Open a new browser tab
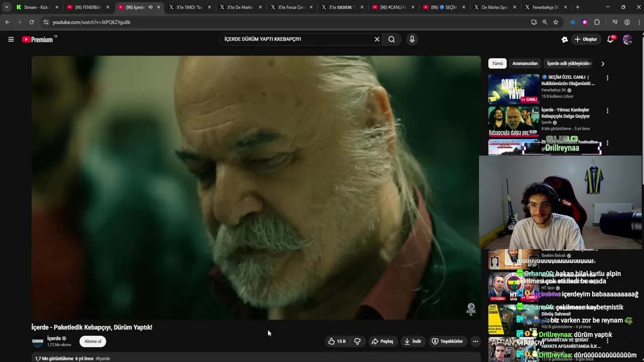This screenshot has width=644, height=362. [577, 7]
